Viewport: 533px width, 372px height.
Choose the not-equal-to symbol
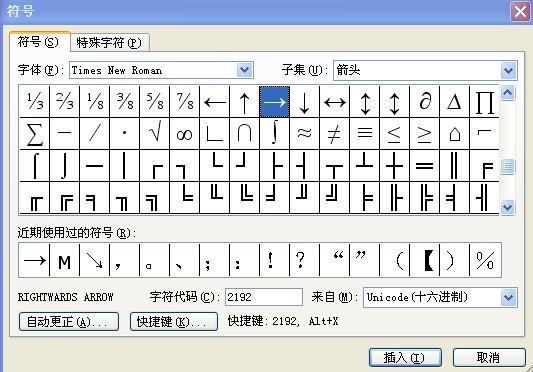click(334, 134)
